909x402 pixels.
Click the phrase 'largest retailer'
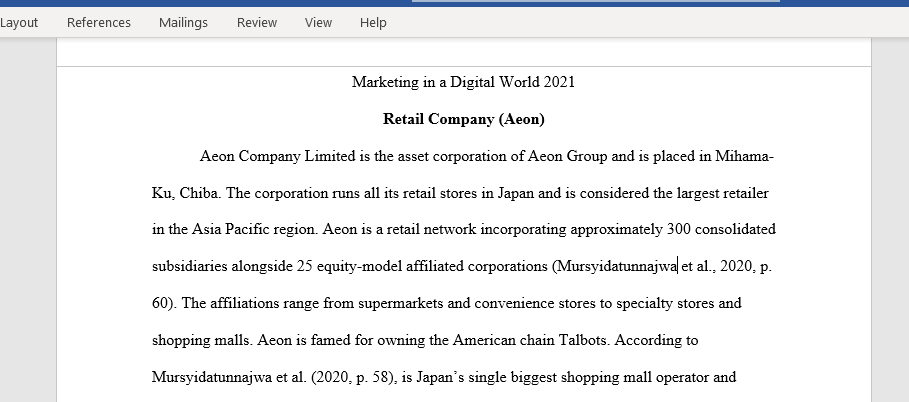tap(722, 193)
